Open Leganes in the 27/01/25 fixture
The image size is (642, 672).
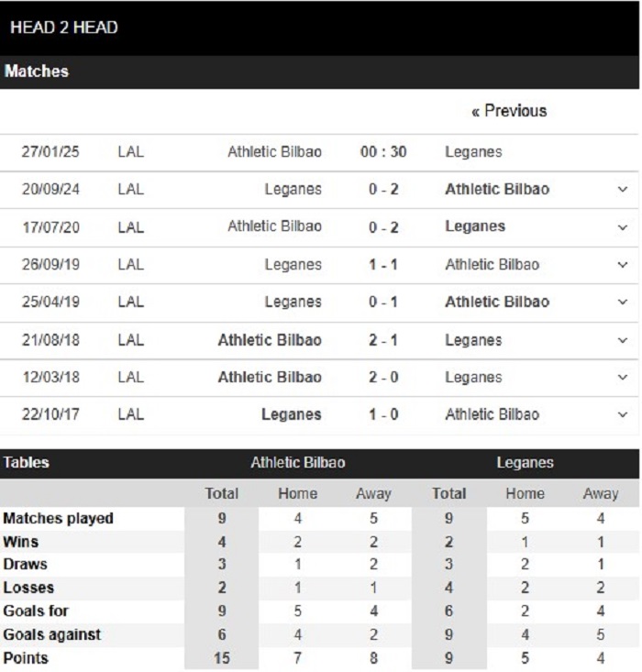pyautogui.click(x=473, y=151)
